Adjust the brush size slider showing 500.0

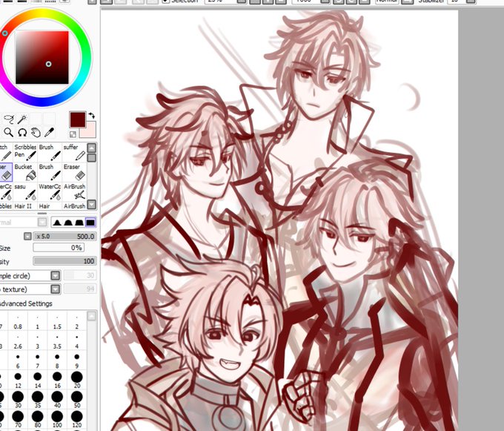[64, 237]
